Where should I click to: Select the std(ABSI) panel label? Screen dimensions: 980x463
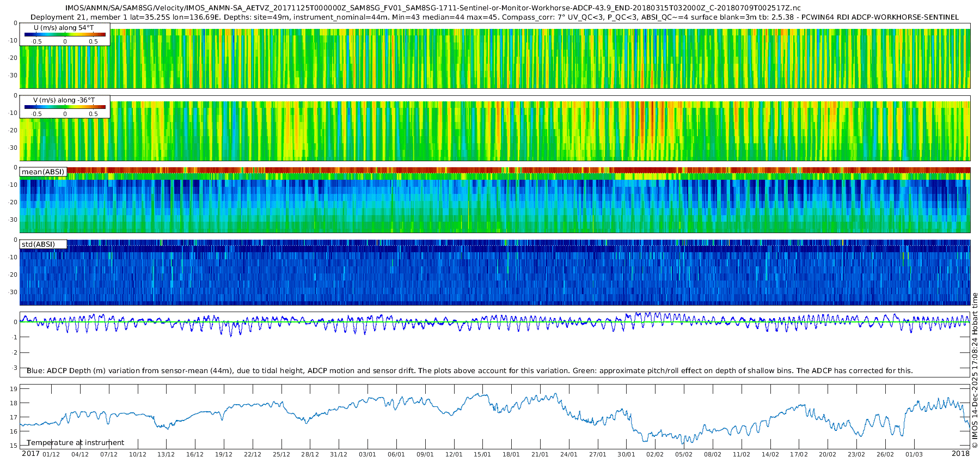tap(38, 245)
